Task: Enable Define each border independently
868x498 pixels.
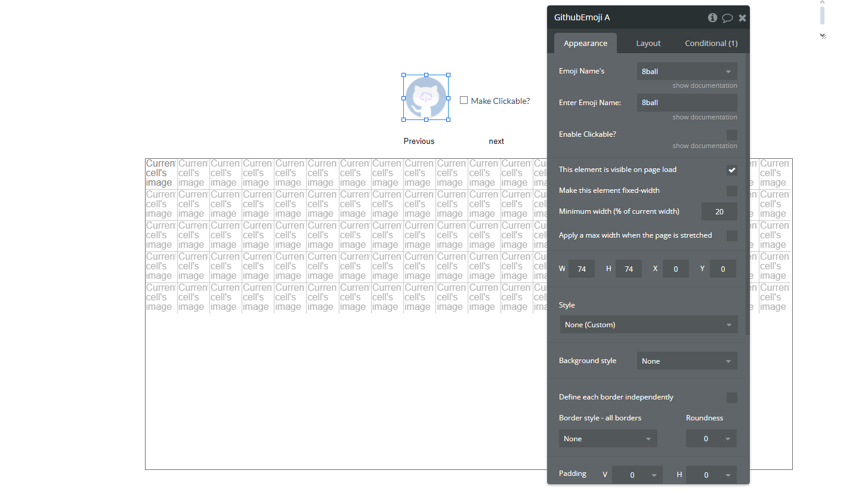Action: click(732, 397)
